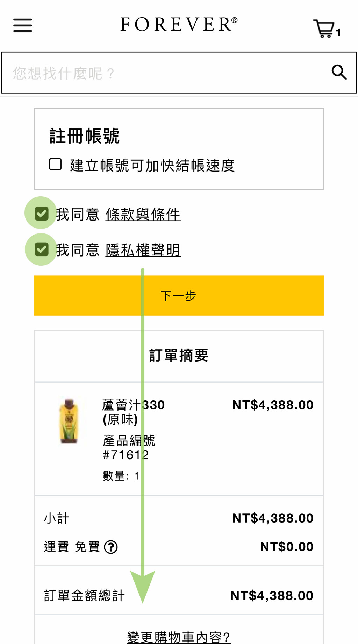358x644 pixels.
Task: Enable the create account checkbox
Action: click(x=55, y=164)
